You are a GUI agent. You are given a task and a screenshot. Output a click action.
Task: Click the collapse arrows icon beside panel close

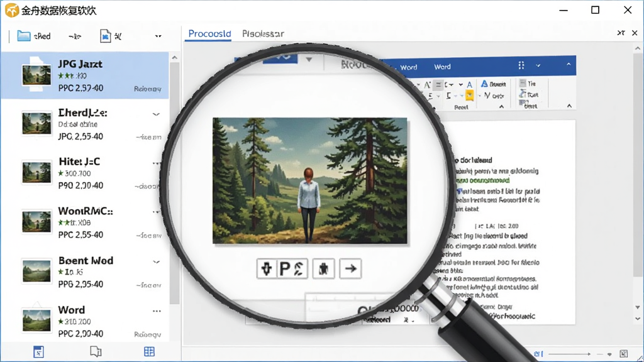[621, 33]
